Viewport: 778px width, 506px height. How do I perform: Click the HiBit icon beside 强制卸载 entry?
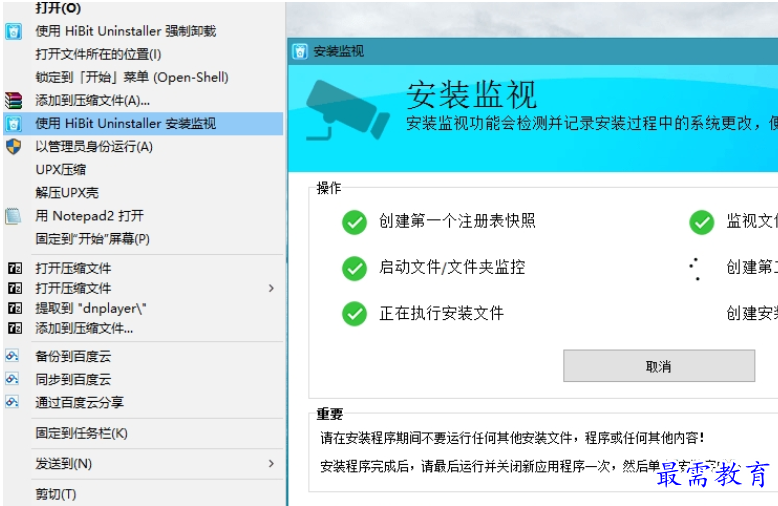13,31
